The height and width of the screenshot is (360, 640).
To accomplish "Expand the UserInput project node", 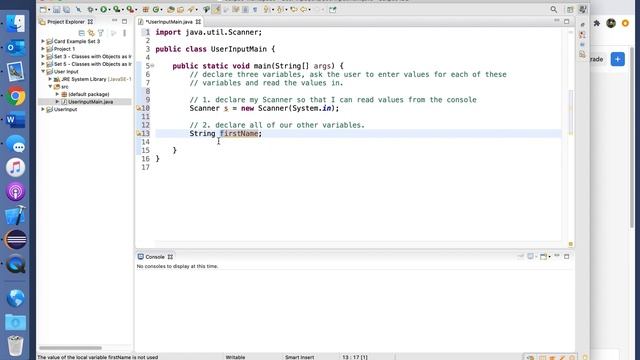I will [43, 109].
